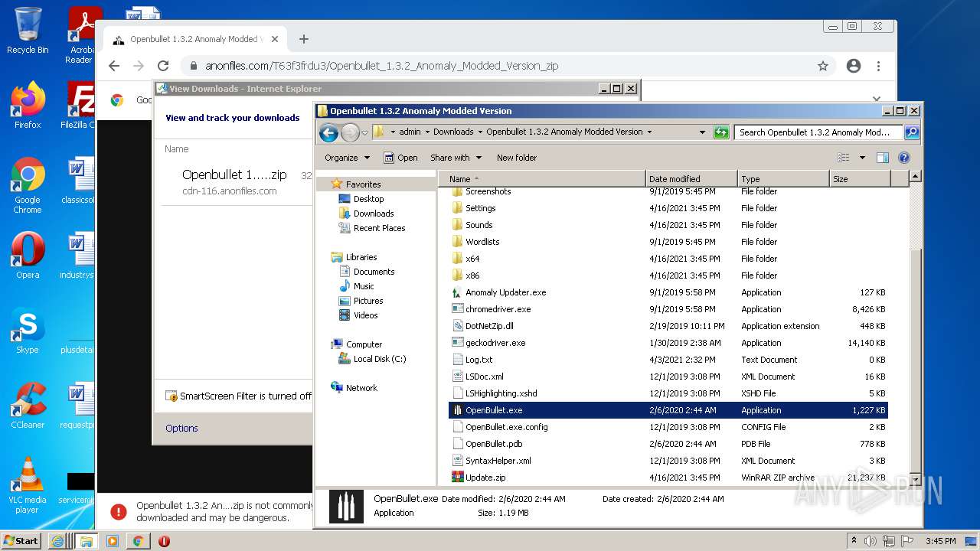Image resolution: width=980 pixels, height=551 pixels.
Task: Open the recent pages dropdown arrow
Action: pos(365,132)
